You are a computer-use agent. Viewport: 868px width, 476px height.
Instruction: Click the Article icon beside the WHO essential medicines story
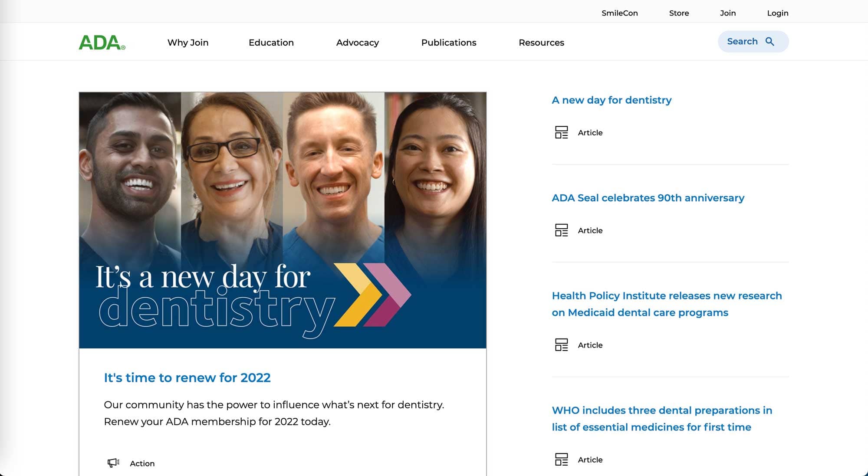pos(562,460)
